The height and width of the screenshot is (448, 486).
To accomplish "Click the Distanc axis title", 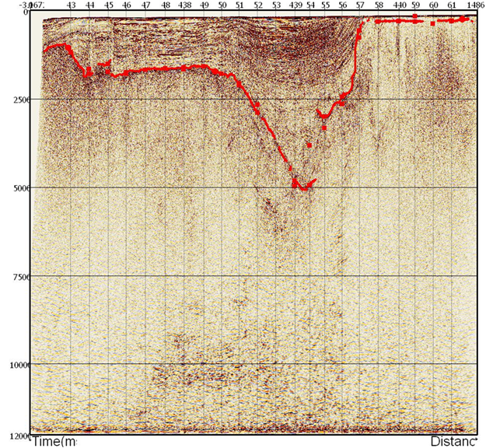I will point(453,441).
